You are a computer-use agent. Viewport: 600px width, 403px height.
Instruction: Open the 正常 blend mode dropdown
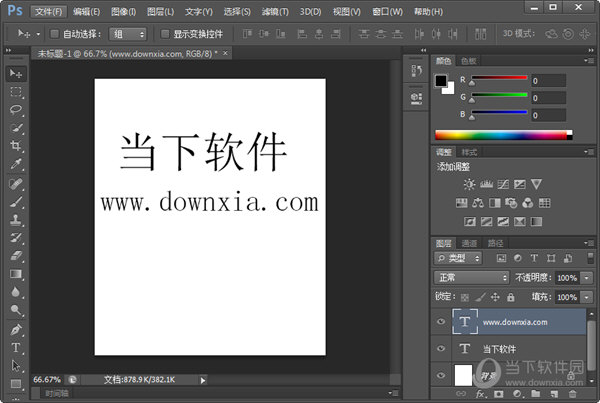pos(471,277)
